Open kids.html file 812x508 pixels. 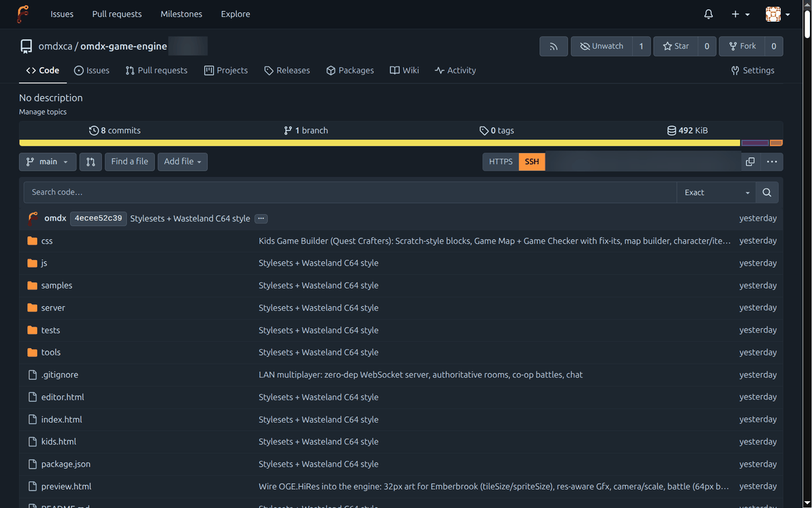(x=59, y=442)
